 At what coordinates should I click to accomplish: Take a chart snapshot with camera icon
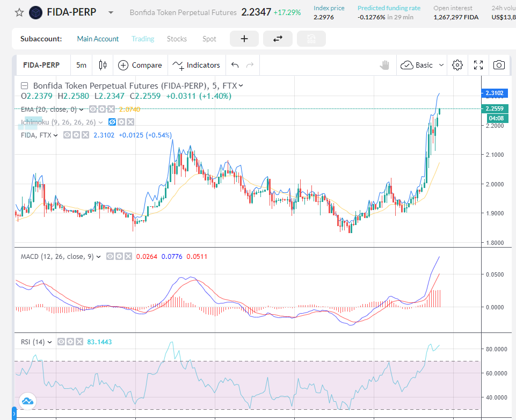pos(499,65)
